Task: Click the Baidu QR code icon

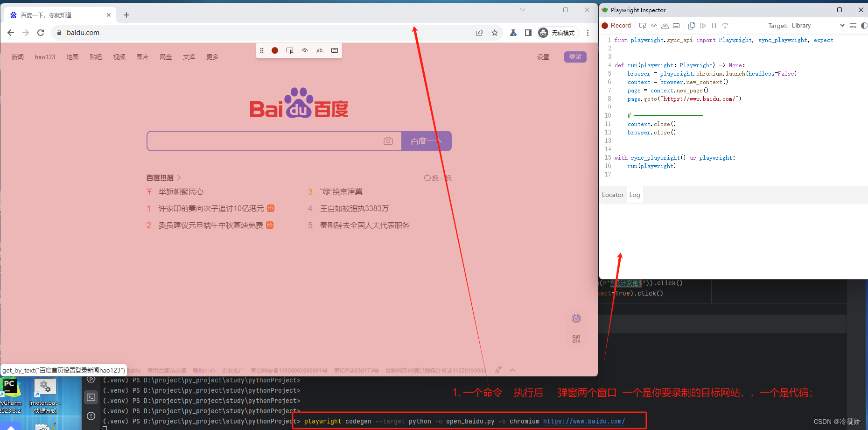Action: [576, 339]
